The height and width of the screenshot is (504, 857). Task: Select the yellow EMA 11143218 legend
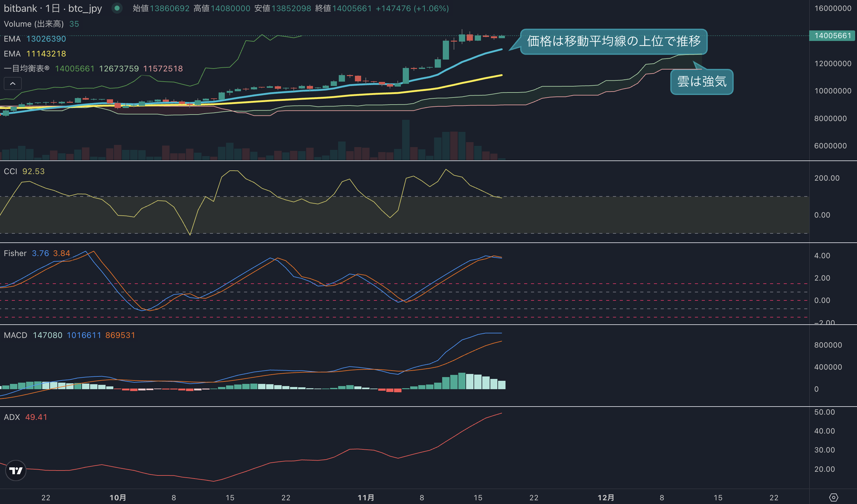point(35,54)
